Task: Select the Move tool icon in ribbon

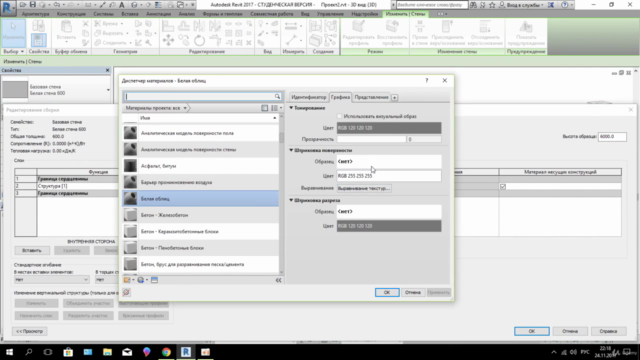Action: tap(168, 40)
